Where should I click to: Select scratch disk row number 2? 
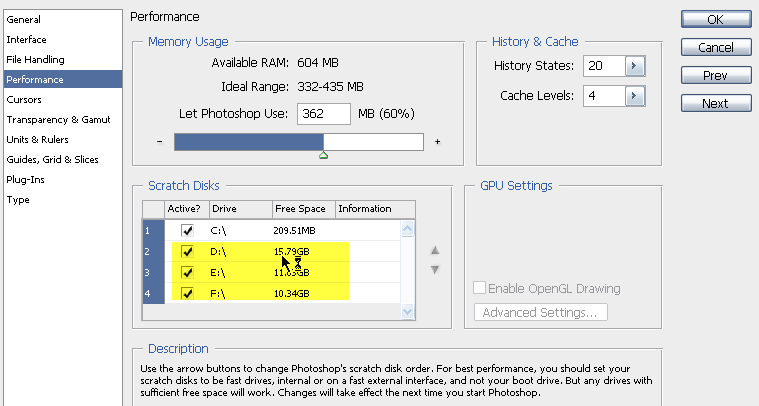tap(153, 251)
